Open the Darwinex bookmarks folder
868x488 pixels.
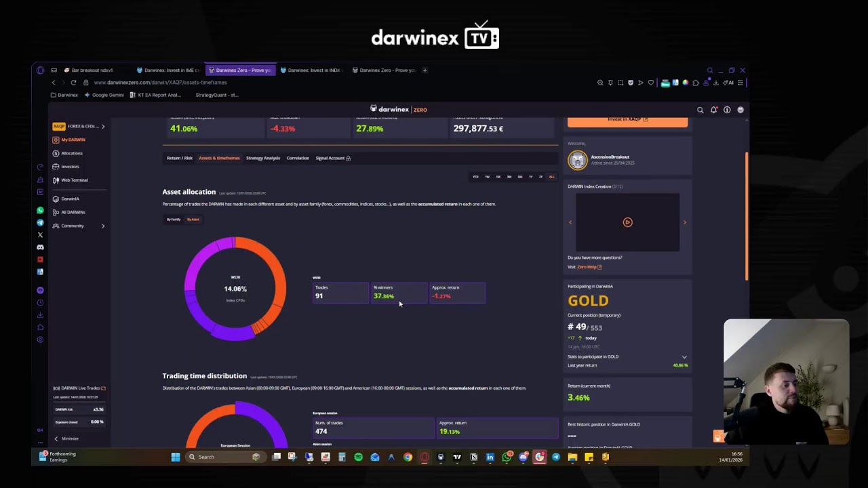point(64,95)
